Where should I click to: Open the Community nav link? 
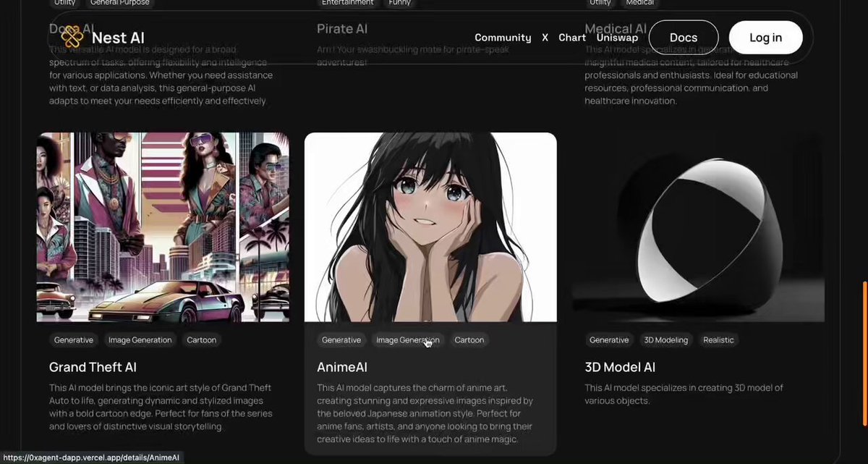[503, 38]
